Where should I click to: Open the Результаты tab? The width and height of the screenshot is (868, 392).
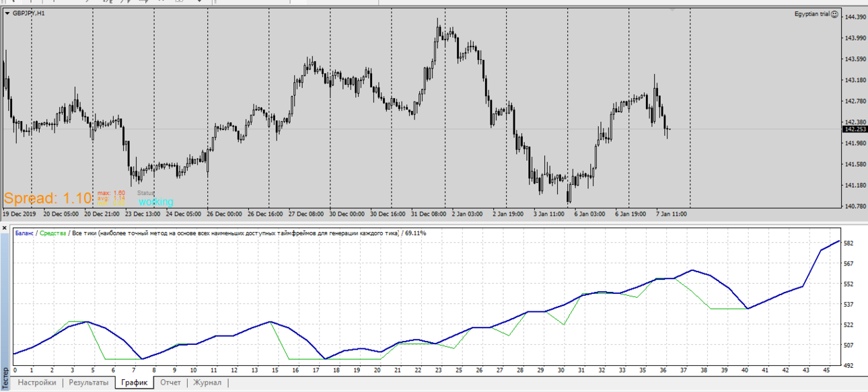[88, 383]
